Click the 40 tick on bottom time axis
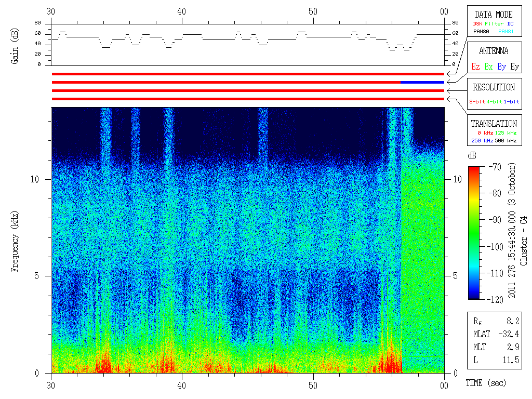This screenshot has height=399, width=532. click(182, 385)
